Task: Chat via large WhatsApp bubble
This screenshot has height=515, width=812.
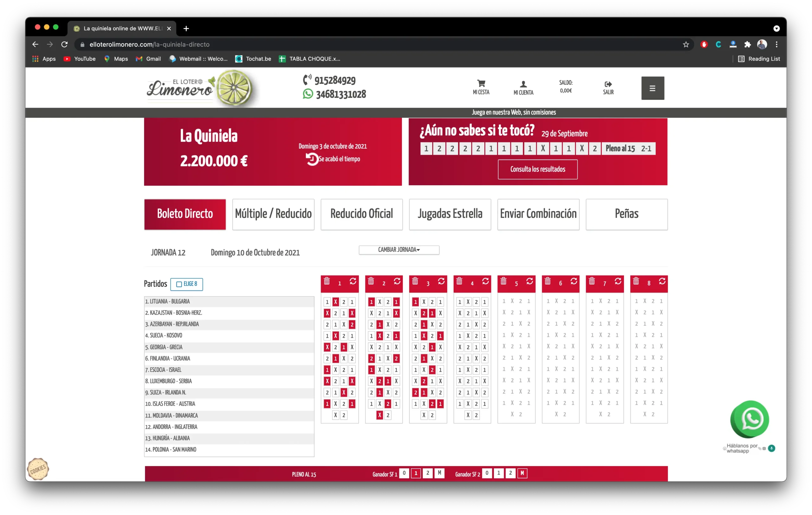Action: pyautogui.click(x=749, y=419)
